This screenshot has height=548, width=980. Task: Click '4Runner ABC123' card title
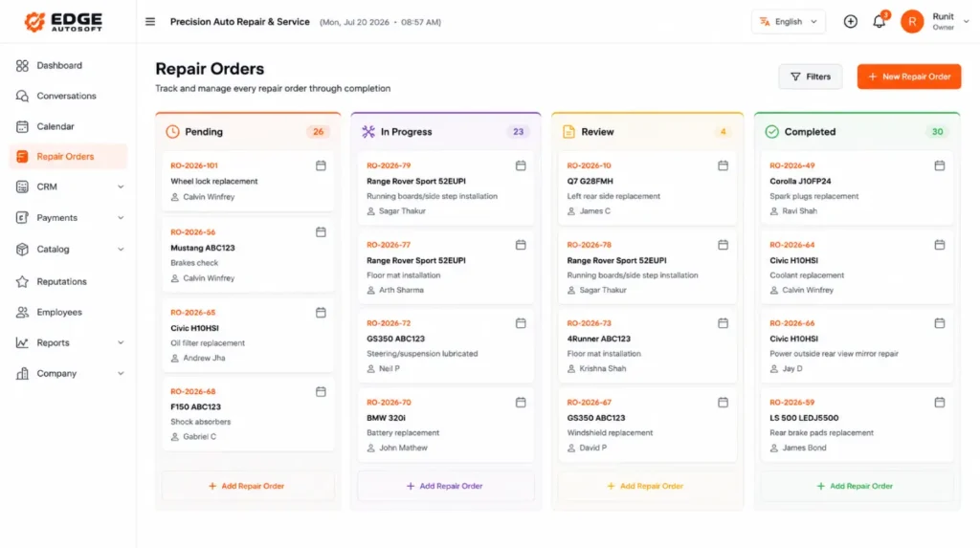[598, 339]
